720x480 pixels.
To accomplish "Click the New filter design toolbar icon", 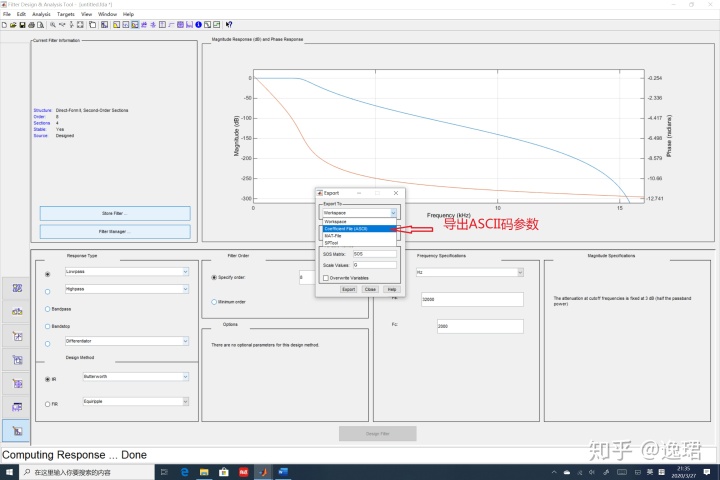I will click(4, 25).
